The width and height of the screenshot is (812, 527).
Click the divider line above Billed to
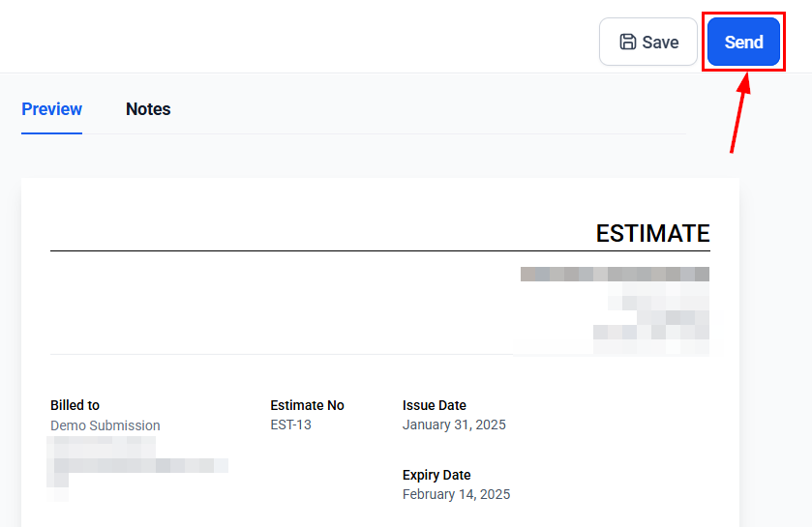point(379,354)
